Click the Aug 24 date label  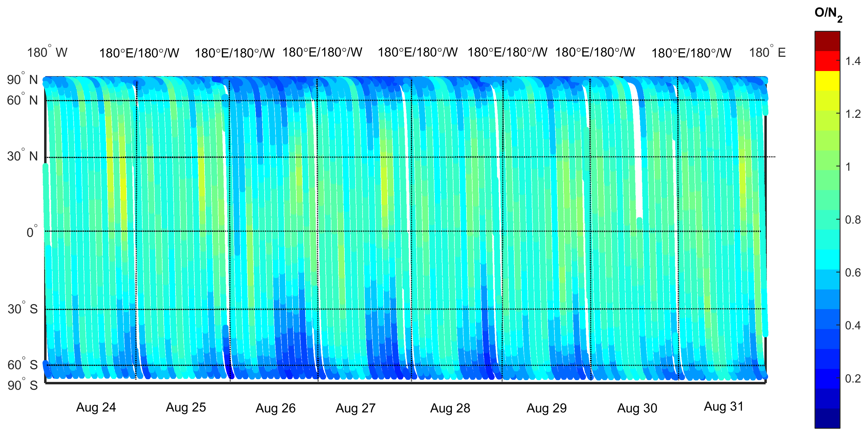click(x=96, y=407)
